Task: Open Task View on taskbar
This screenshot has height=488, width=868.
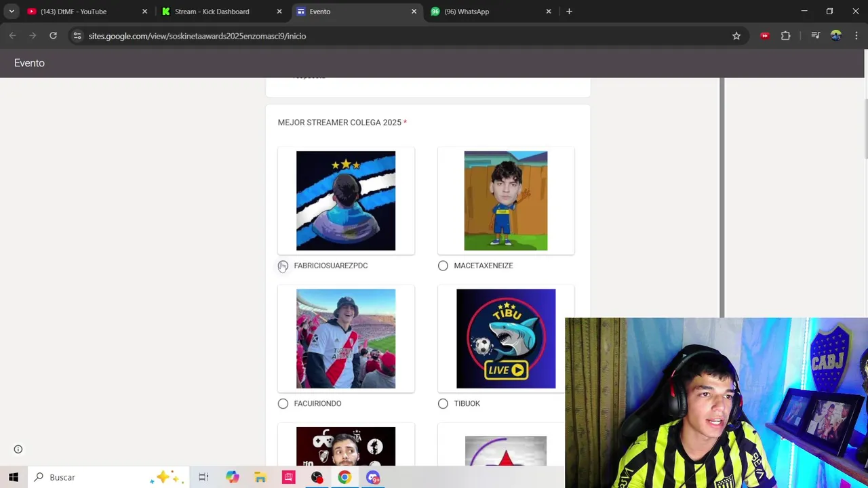Action: click(203, 477)
